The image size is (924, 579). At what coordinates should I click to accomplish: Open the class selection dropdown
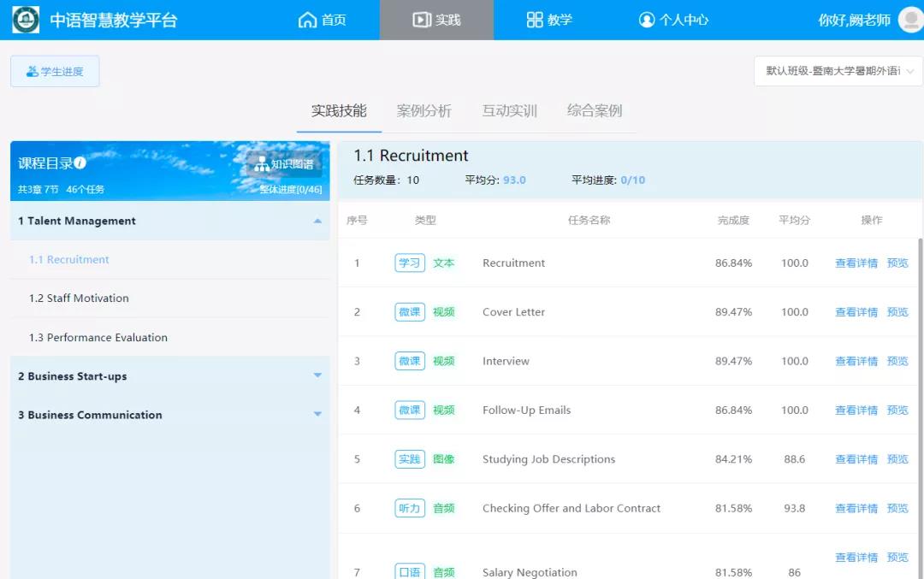point(838,71)
